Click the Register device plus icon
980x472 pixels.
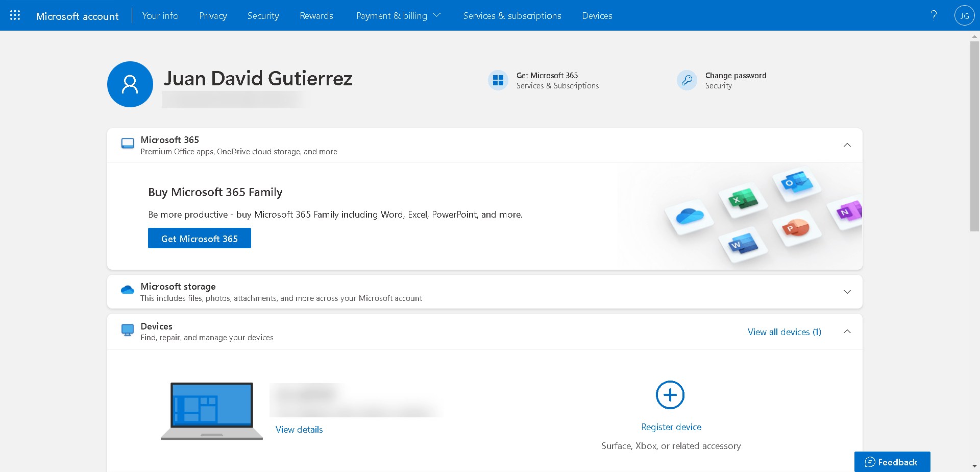click(670, 395)
